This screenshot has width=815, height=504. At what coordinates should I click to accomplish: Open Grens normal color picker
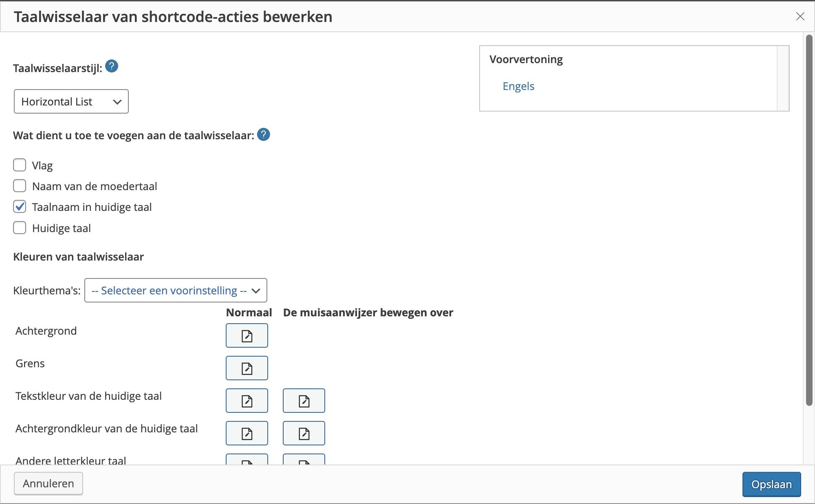tap(247, 368)
